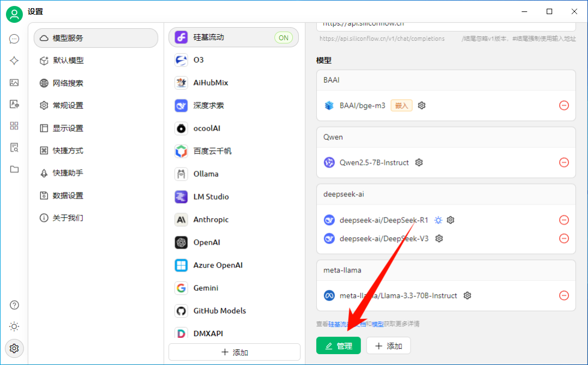
Task: Click the BAAI group header
Action: pyautogui.click(x=446, y=80)
